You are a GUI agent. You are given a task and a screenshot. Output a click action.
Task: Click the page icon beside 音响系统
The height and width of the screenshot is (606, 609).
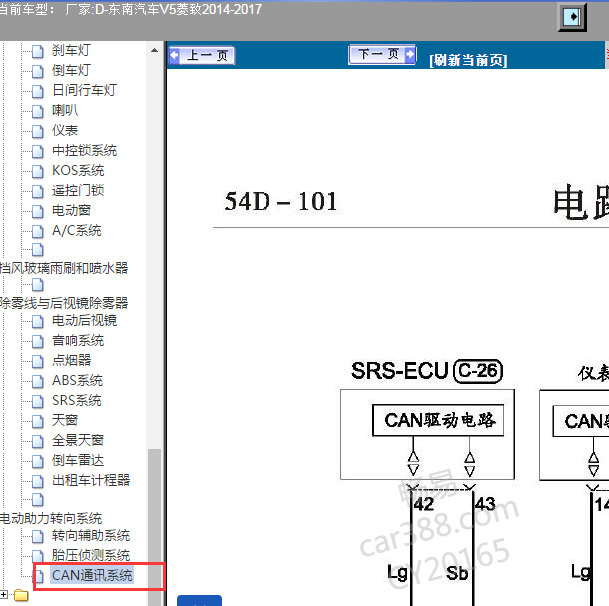pos(38,341)
